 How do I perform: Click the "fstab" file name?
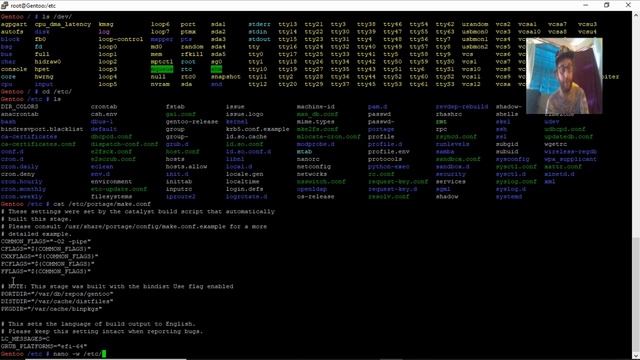tap(175, 107)
